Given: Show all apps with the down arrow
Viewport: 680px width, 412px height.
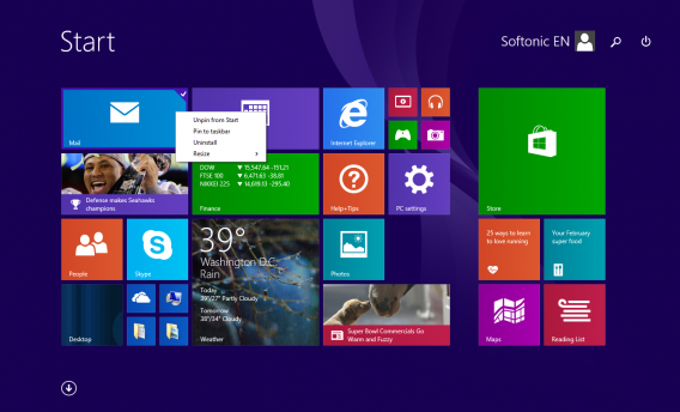Looking at the screenshot, I should 69,388.
